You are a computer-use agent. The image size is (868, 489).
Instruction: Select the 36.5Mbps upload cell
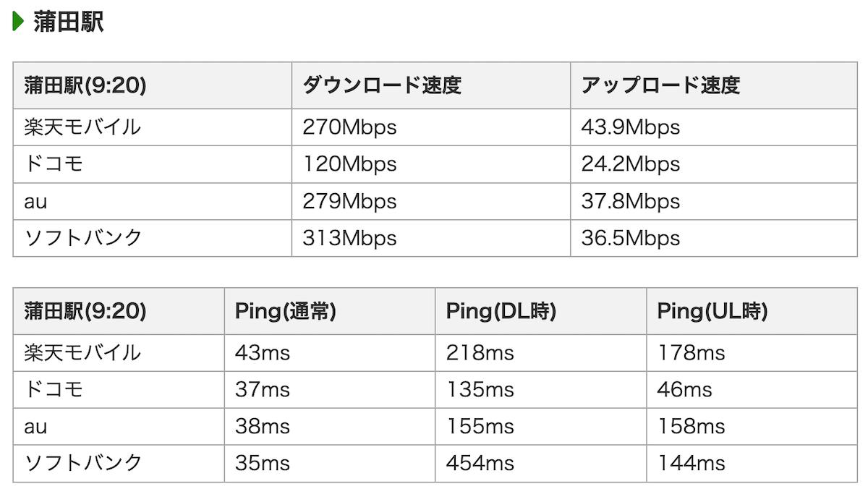click(630, 238)
